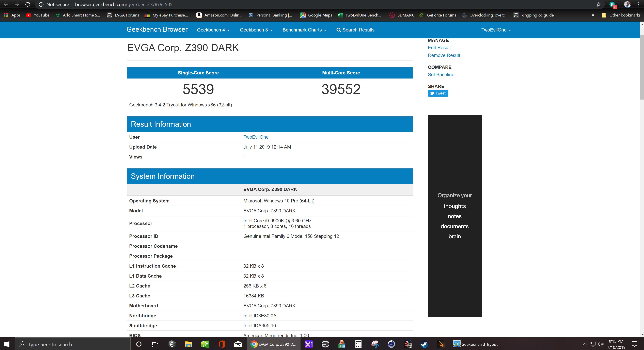Screen dimensions: 644x350
Task: Select the multi-core score 39552
Action: pyautogui.click(x=341, y=89)
